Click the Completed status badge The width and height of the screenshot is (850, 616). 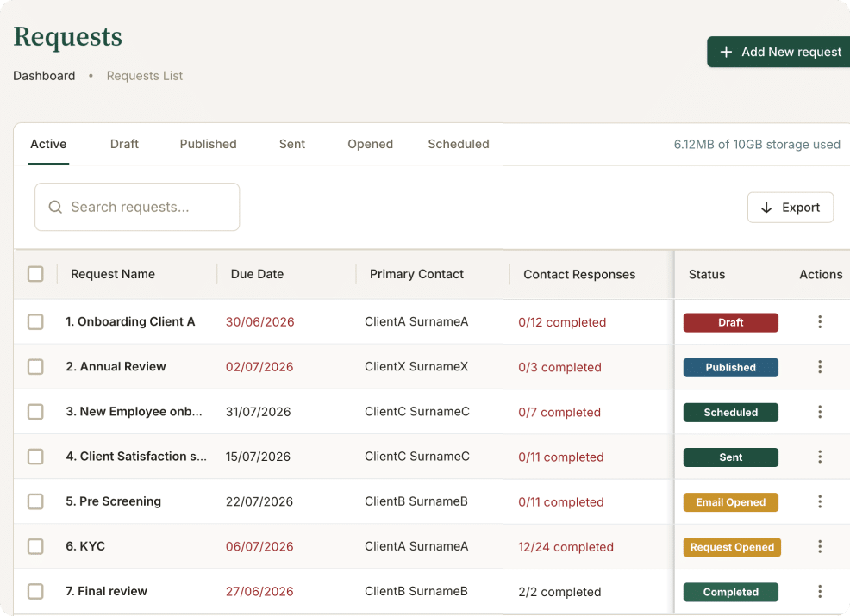731,592
